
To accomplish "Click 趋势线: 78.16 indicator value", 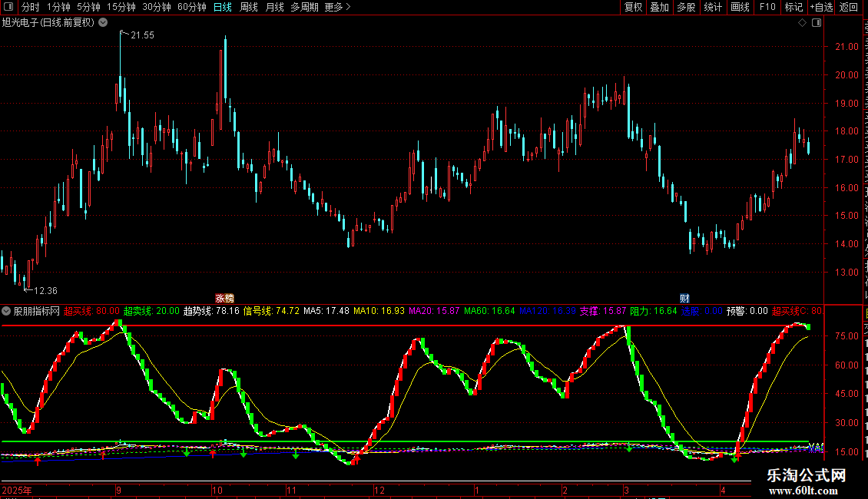I will pos(211,311).
